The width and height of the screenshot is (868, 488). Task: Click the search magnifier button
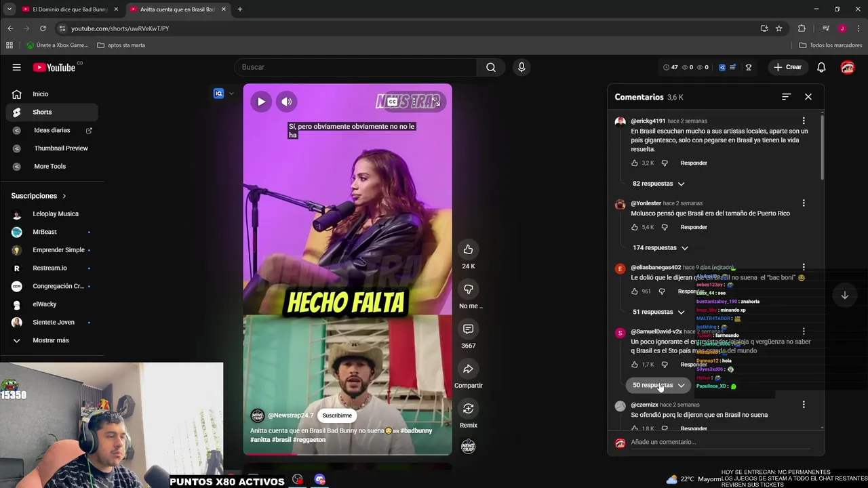tap(490, 67)
